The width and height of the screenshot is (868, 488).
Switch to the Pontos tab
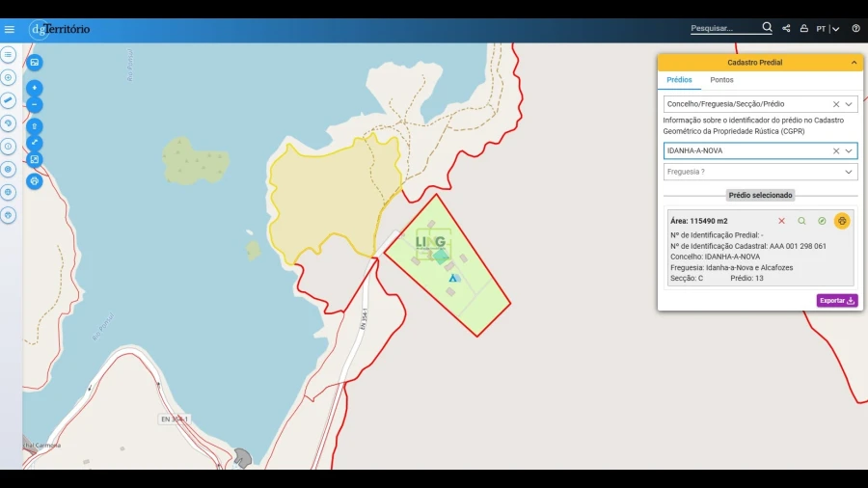721,80
